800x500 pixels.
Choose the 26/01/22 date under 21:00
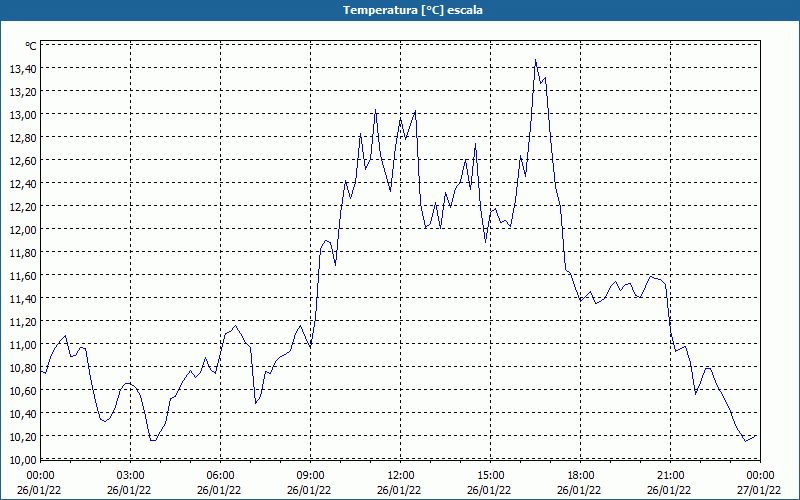point(669,490)
